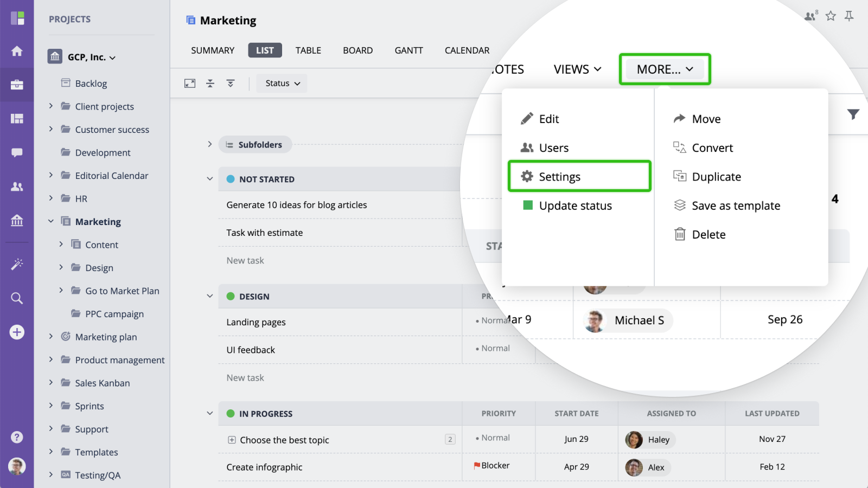Open the Home icon in left sidebar

pos(17,51)
